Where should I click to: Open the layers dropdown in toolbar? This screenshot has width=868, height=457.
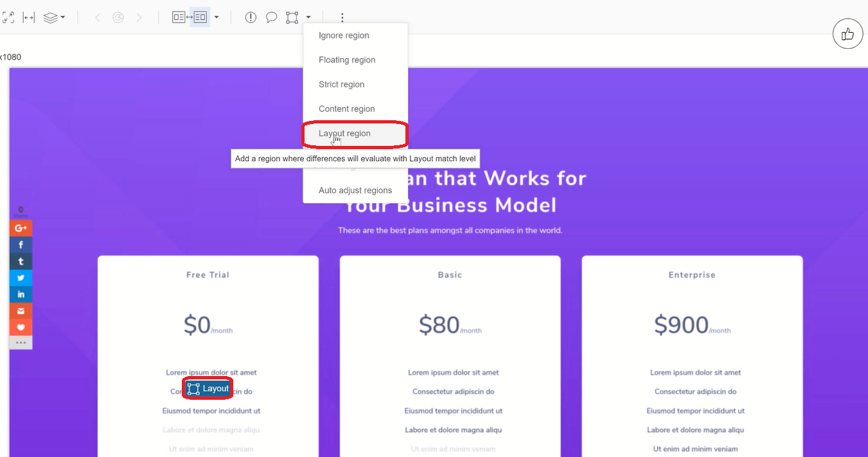pyautogui.click(x=54, y=17)
